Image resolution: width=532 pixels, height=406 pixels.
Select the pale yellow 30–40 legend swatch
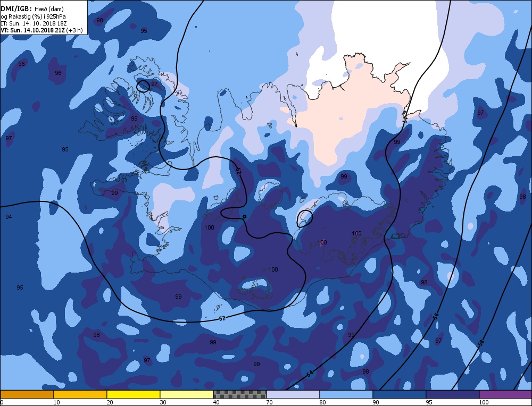click(x=187, y=394)
